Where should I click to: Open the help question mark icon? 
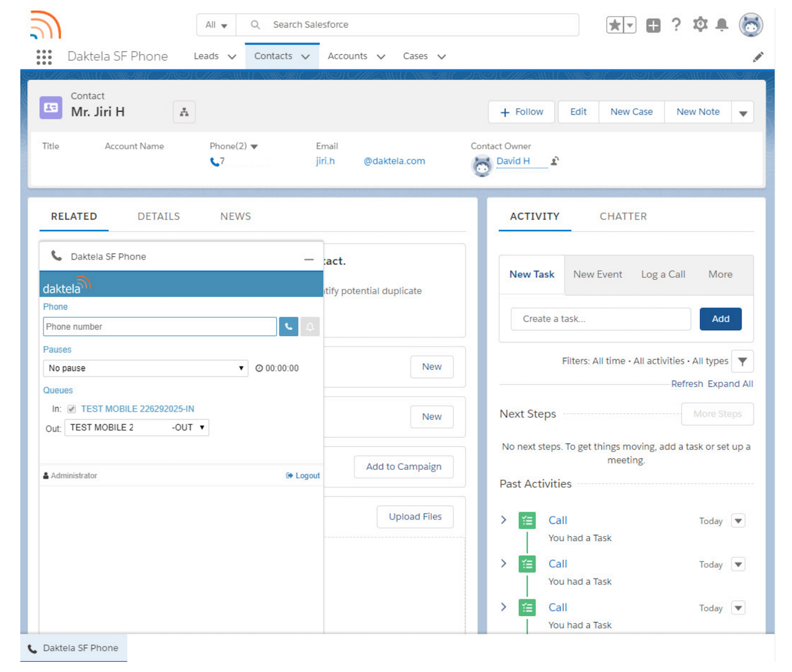676,25
